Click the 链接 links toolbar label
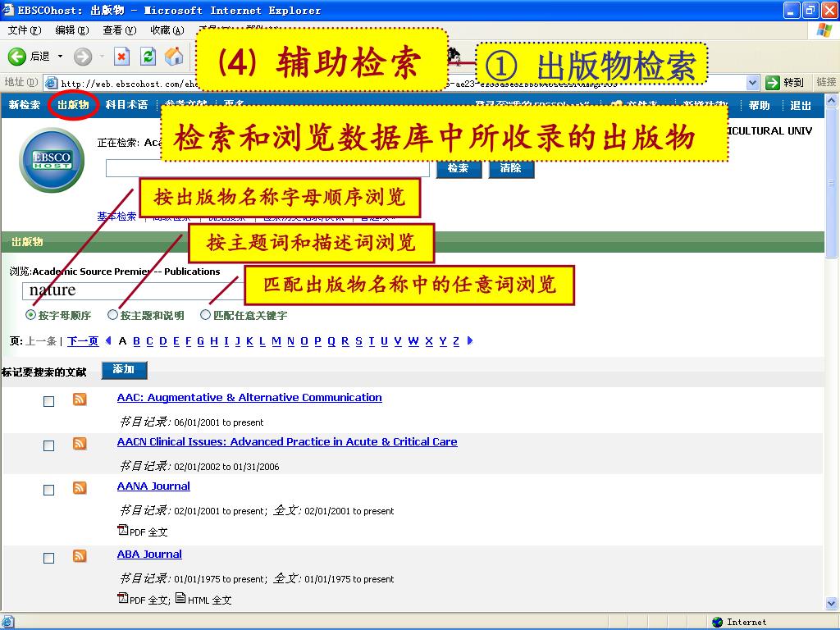The height and width of the screenshot is (630, 840). click(x=826, y=82)
